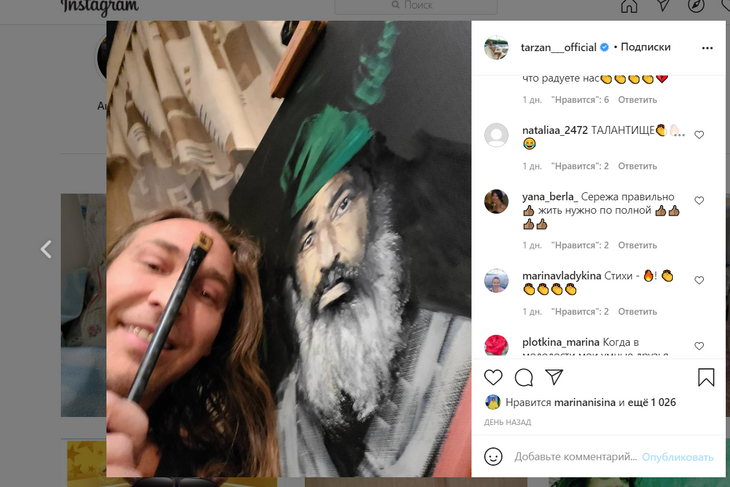
Task: Reply to nataliaa_2472's comment via Ответить
Action: (x=637, y=166)
